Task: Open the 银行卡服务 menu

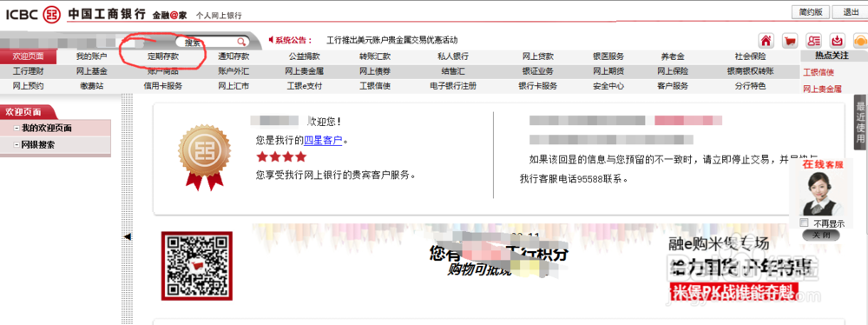Action: (538, 86)
